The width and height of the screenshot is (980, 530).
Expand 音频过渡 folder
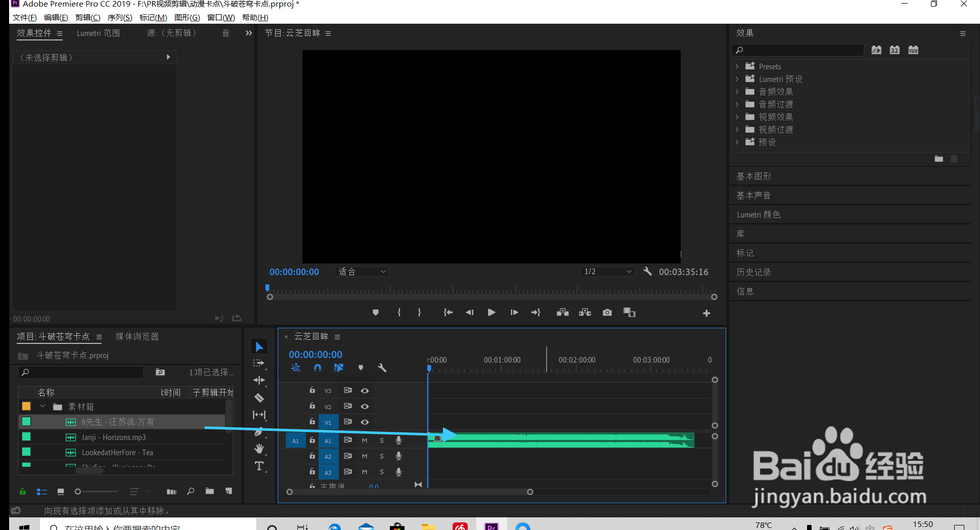pos(737,104)
